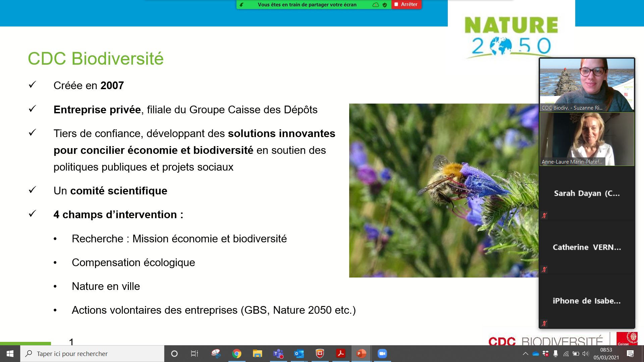The image size is (644, 362).
Task: Click the 'Créée en 2007' bullet
Action: tap(89, 85)
